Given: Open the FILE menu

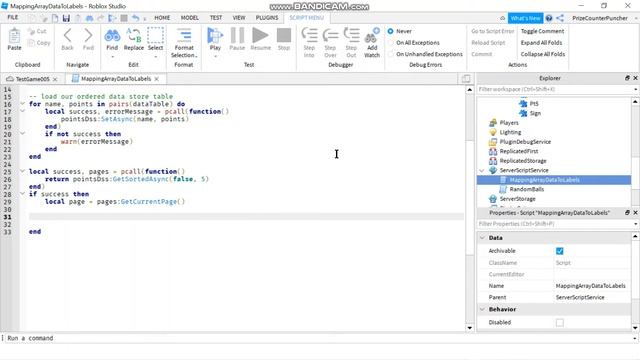Looking at the screenshot, I should [x=13, y=18].
